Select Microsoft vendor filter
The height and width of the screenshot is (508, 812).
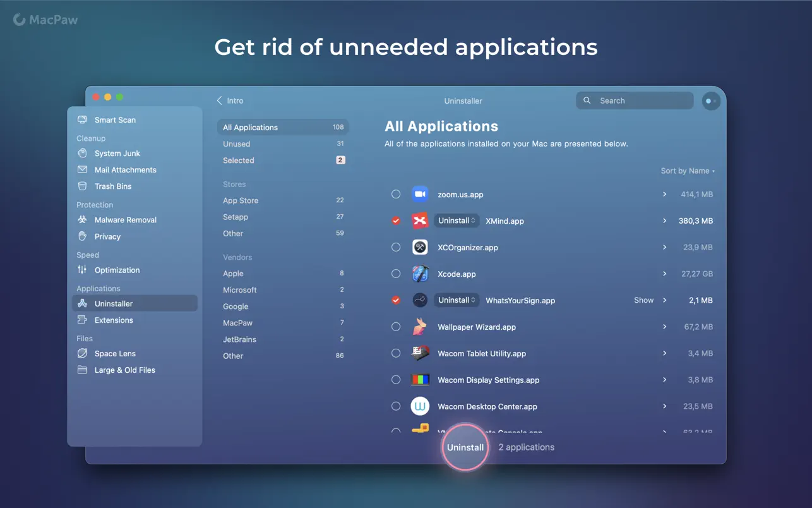pos(283,290)
